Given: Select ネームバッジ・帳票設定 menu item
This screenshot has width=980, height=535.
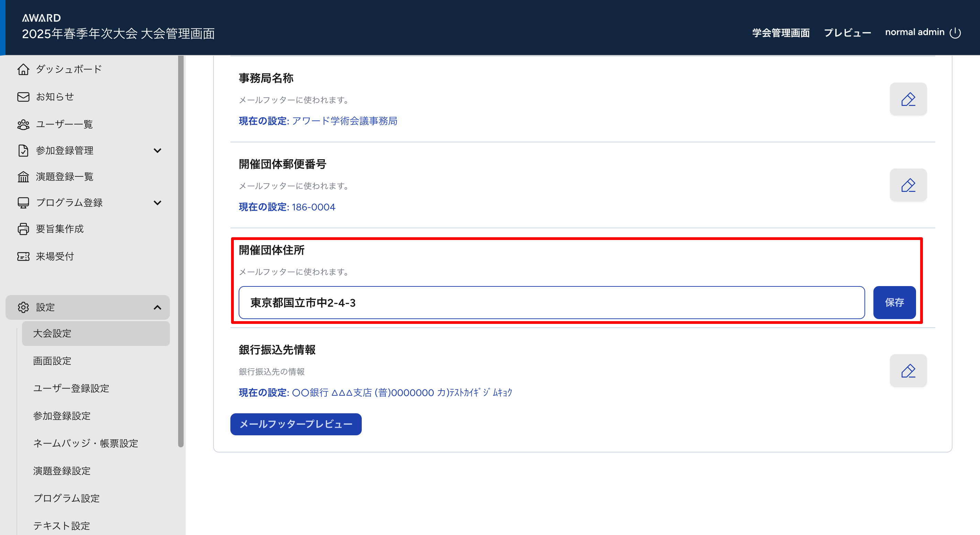Looking at the screenshot, I should [x=86, y=443].
